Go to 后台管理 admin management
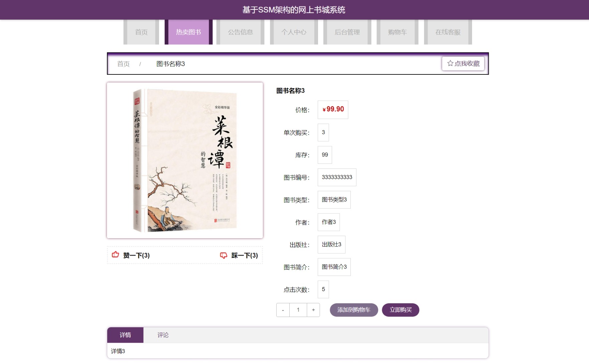This screenshot has height=364, width=589. (347, 32)
